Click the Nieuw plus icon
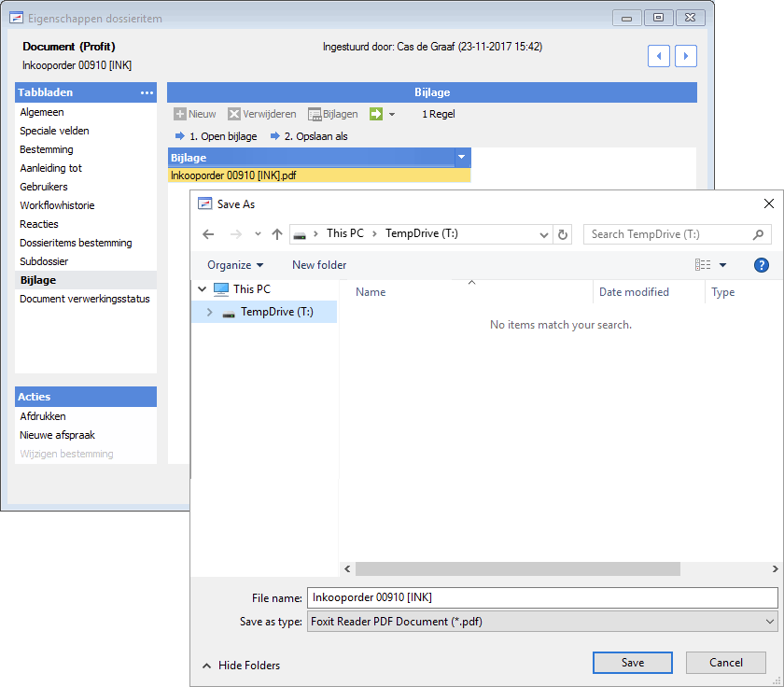Viewport: 784px width, 687px height. [x=179, y=114]
